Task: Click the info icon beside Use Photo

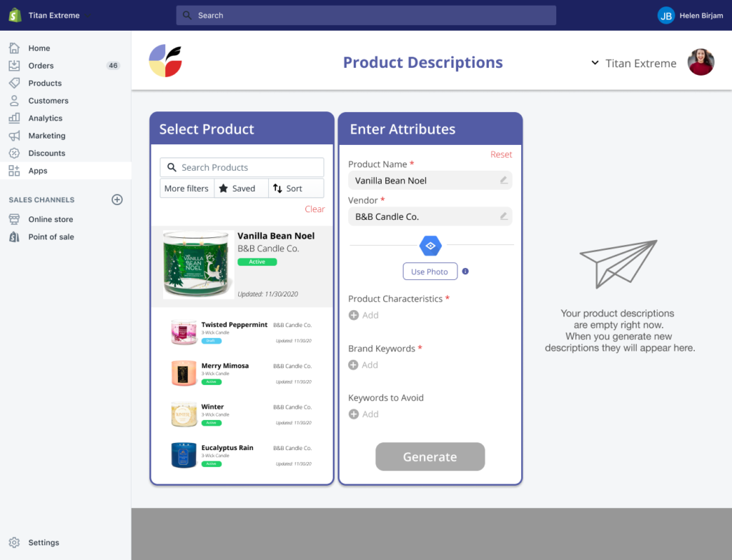Action: click(x=465, y=271)
